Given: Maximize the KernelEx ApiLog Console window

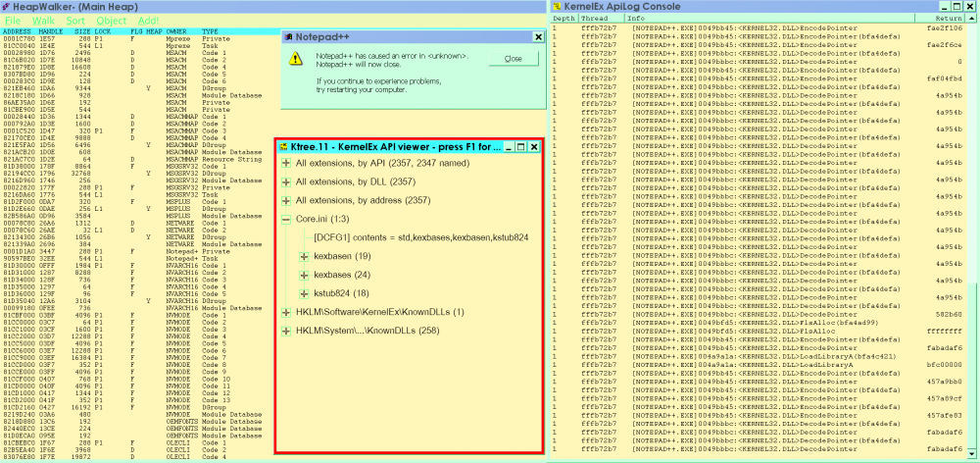Looking at the screenshot, I should coord(957,6).
